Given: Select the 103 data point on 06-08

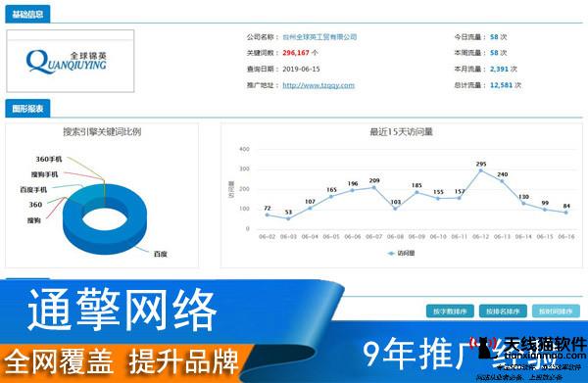Looking at the screenshot, I should point(395,209).
